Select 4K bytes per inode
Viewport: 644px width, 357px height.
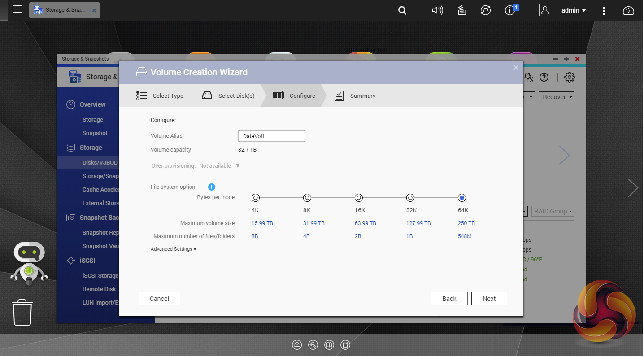[x=255, y=198]
